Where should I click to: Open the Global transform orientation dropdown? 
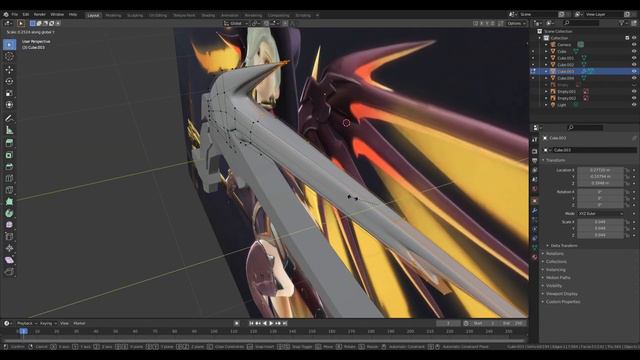point(236,23)
